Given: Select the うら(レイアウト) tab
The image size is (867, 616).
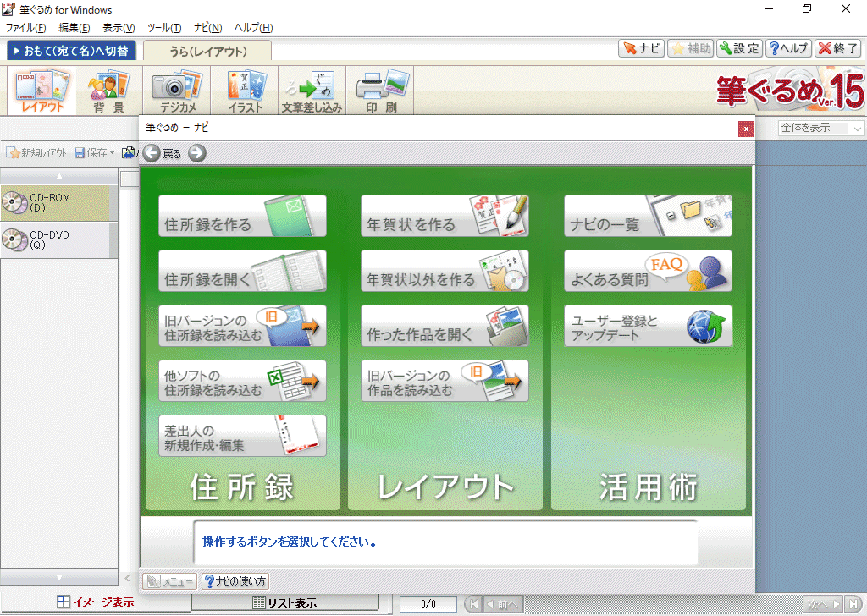Looking at the screenshot, I should coord(207,51).
